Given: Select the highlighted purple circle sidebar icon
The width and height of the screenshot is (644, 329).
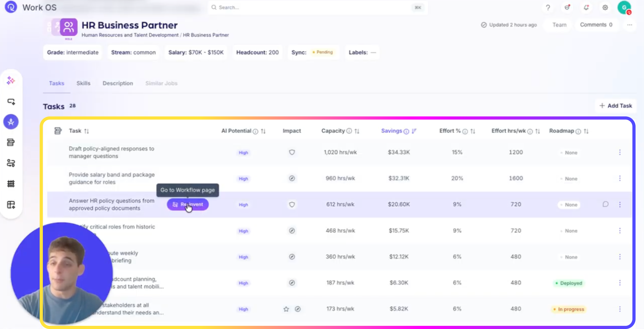Looking at the screenshot, I should tap(11, 122).
